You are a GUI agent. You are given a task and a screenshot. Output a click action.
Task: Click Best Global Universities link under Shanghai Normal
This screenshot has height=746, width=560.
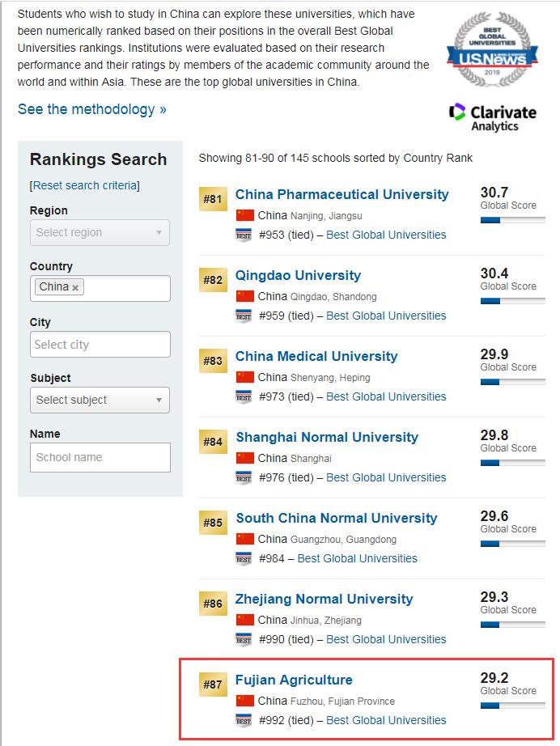pos(386,477)
